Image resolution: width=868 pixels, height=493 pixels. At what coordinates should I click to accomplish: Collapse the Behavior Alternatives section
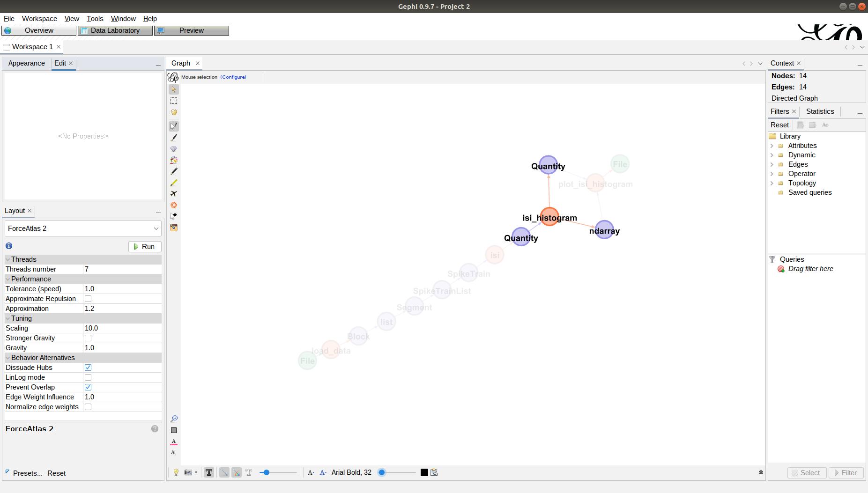tap(8, 358)
